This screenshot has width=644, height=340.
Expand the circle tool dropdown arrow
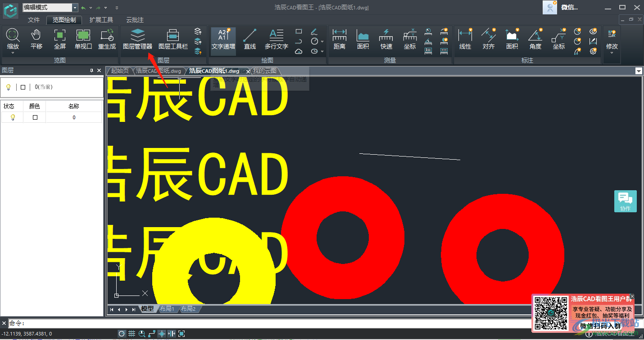(322, 41)
